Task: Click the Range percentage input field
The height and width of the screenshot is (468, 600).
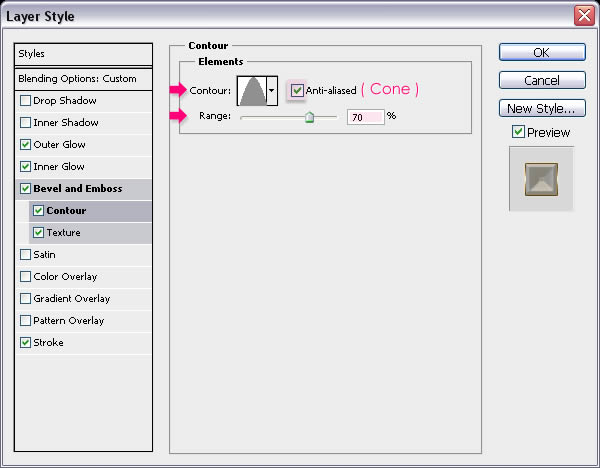Action: coord(365,117)
